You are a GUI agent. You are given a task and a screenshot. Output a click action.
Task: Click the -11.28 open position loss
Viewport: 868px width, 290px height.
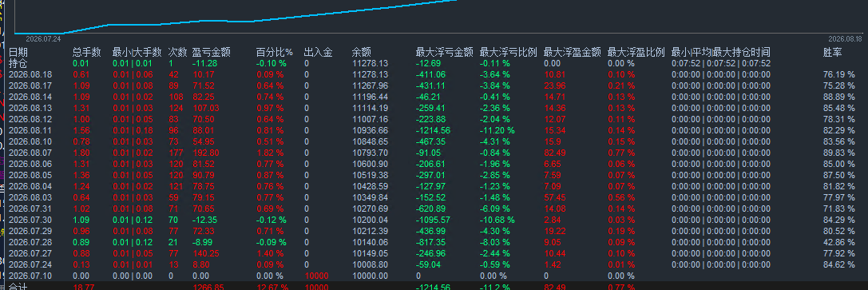point(204,63)
